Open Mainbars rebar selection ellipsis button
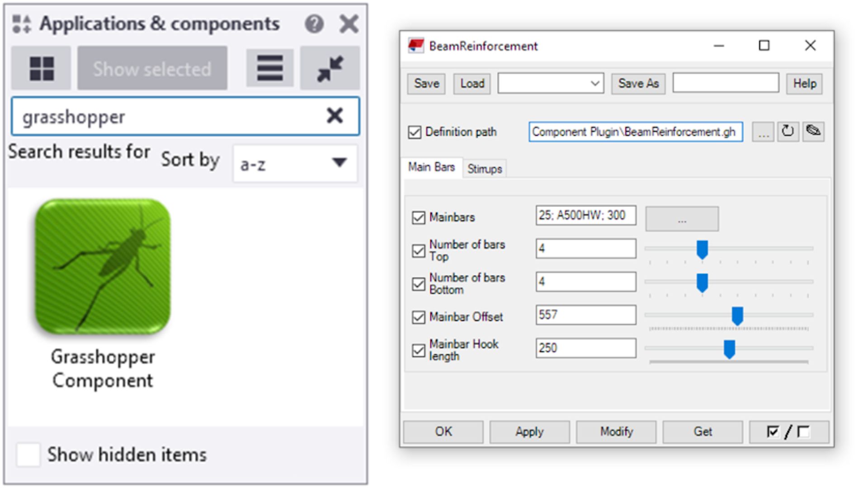Viewport: 868px width, 488px height. [x=682, y=219]
